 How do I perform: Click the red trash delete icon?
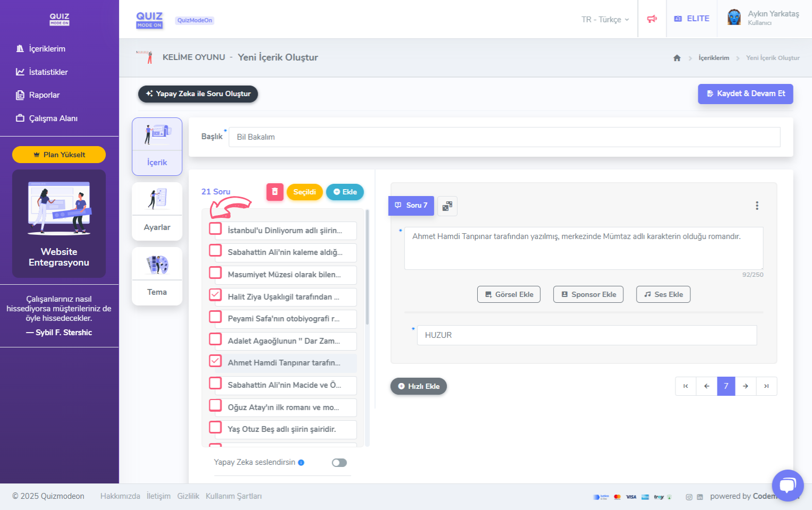click(x=275, y=192)
